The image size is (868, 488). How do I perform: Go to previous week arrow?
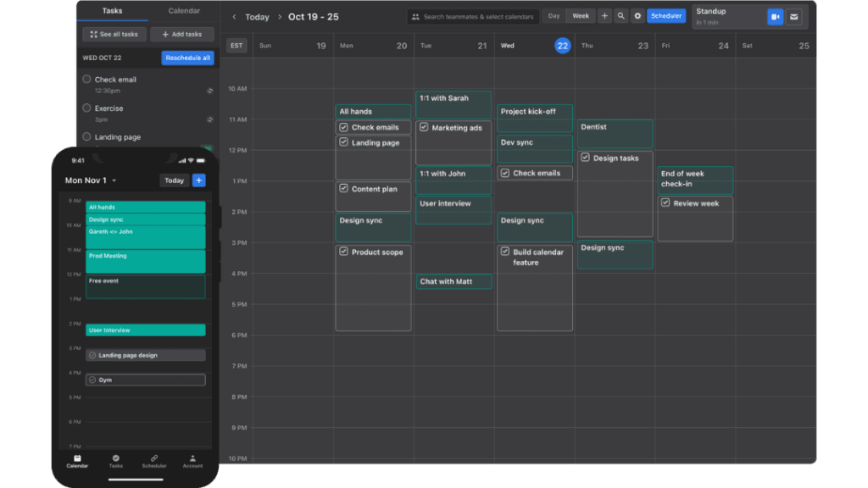click(x=234, y=17)
